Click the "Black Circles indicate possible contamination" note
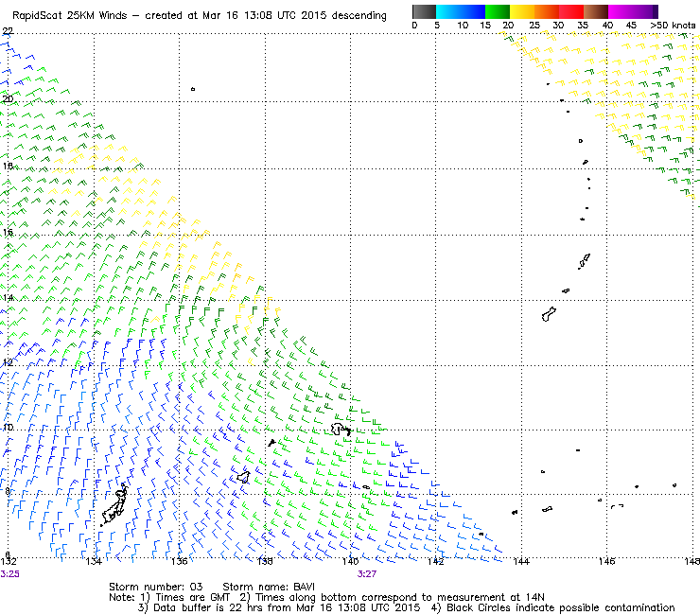This screenshot has height=615, width=700. (x=561, y=607)
